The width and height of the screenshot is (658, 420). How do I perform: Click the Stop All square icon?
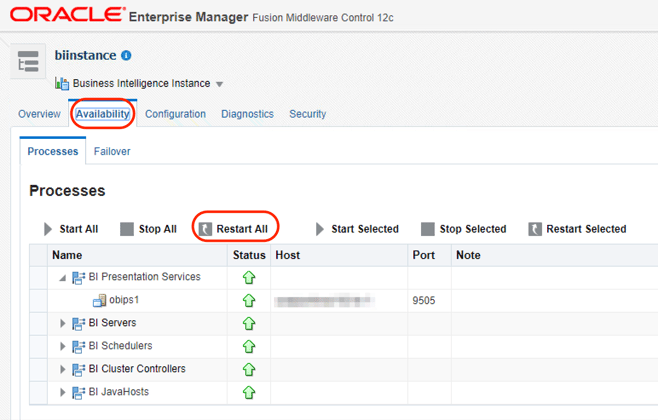127,229
